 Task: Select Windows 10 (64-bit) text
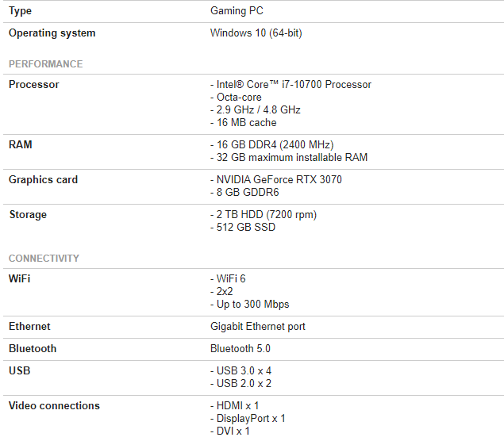256,33
